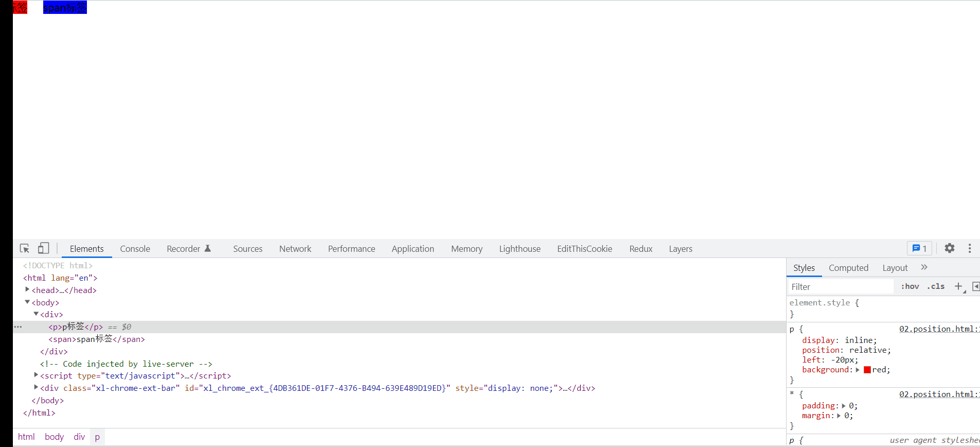
Task: Expand the xl-chrome-ext-bar div node
Action: (36, 387)
